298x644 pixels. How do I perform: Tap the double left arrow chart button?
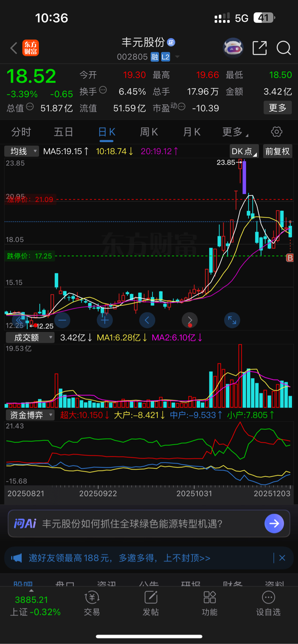pos(19,320)
